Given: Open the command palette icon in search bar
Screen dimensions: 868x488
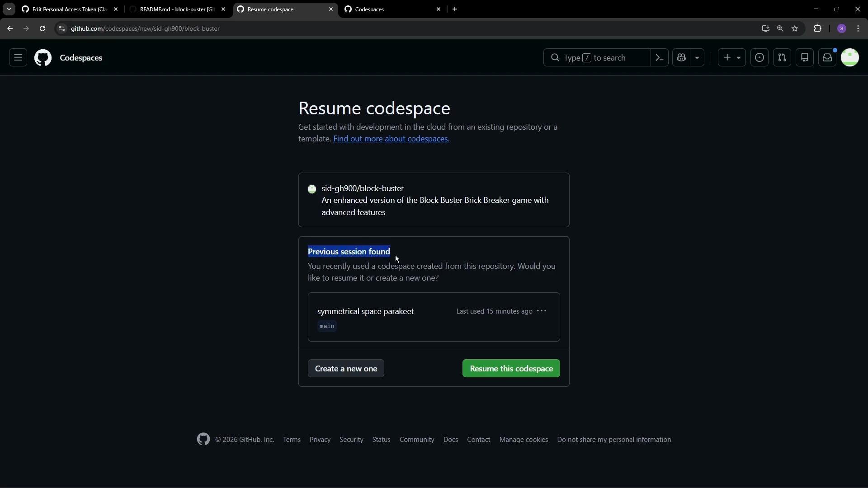Looking at the screenshot, I should point(660,58).
